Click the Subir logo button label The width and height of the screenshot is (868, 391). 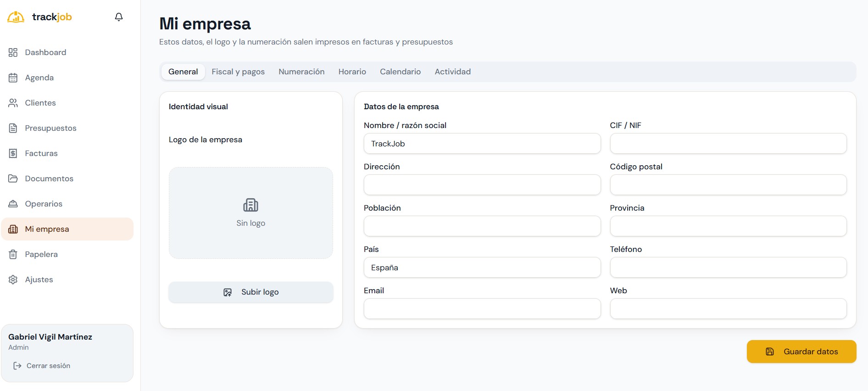tap(260, 292)
